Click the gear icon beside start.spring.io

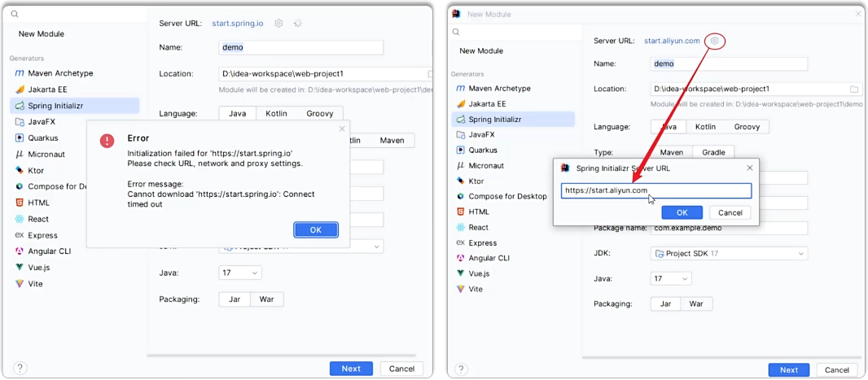(279, 24)
